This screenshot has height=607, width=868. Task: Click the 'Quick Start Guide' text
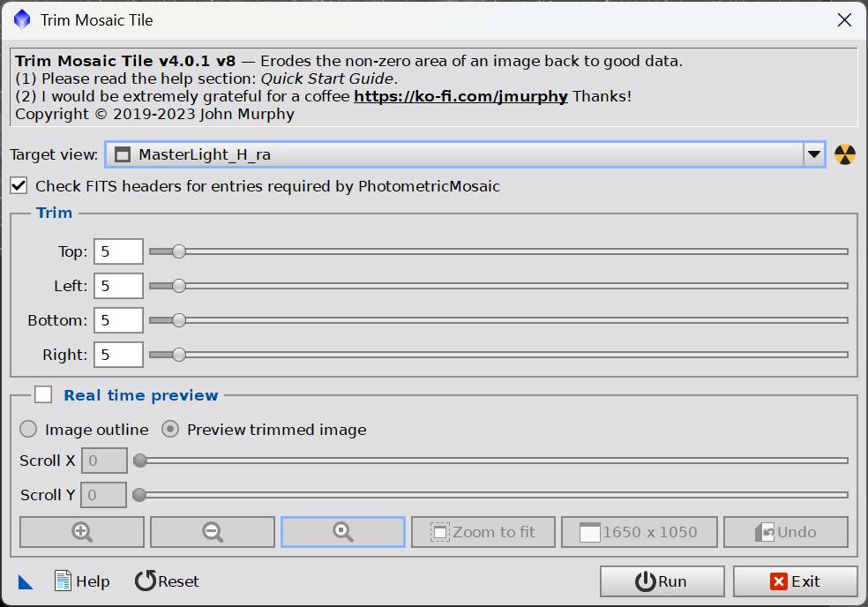(327, 79)
